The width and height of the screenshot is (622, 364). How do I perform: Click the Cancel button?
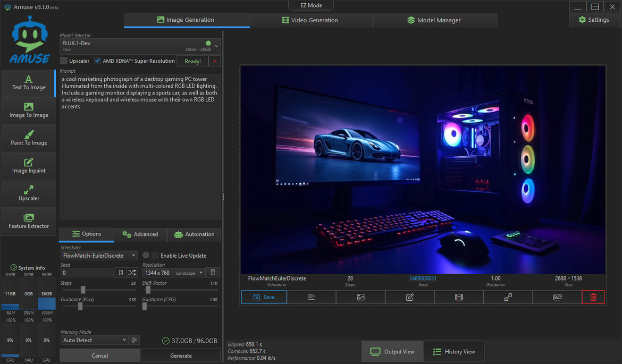tap(99, 355)
